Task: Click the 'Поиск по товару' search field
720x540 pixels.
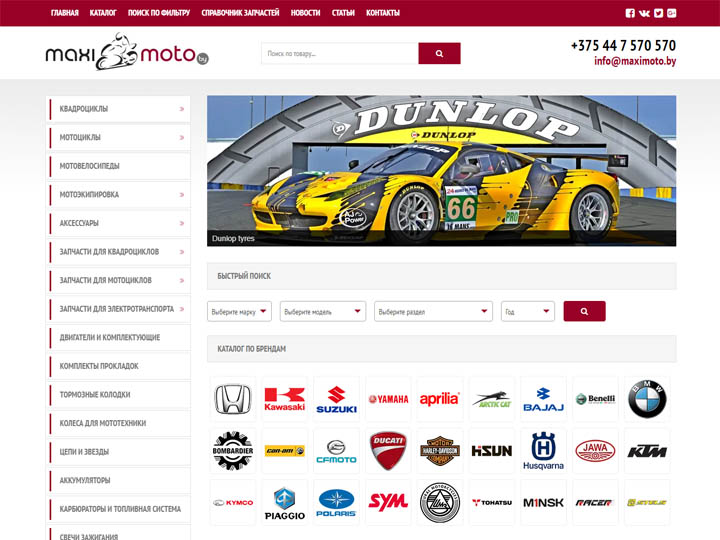Action: (x=340, y=54)
